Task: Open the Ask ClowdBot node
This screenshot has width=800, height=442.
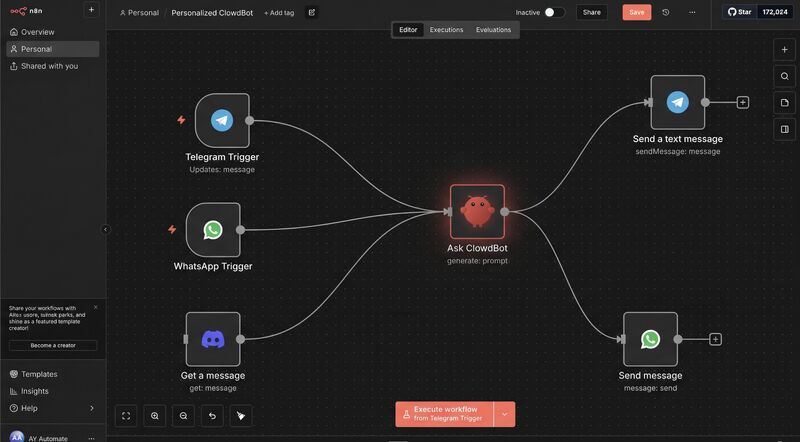Action: point(477,211)
